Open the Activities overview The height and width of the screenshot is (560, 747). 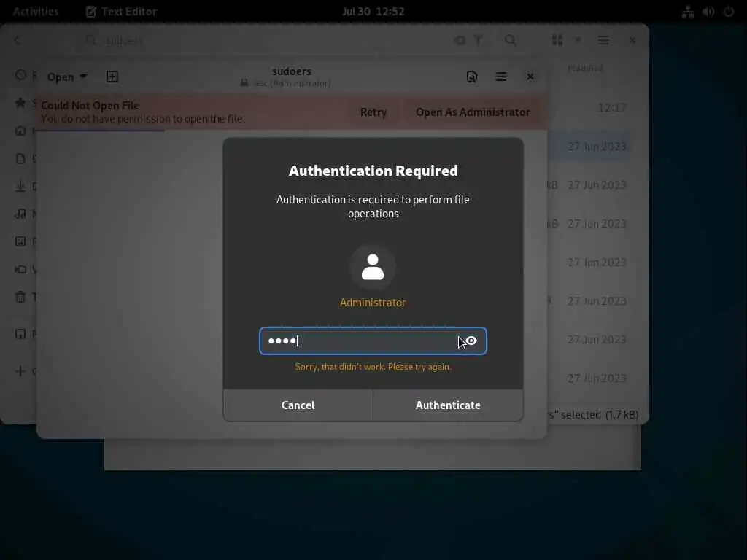click(x=36, y=12)
